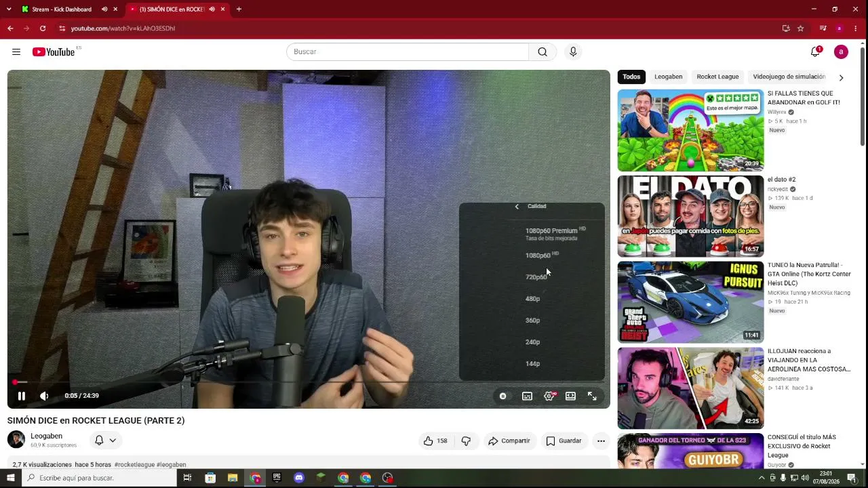The image size is (868, 488).
Task: Choose 144p quality
Action: coord(532,364)
